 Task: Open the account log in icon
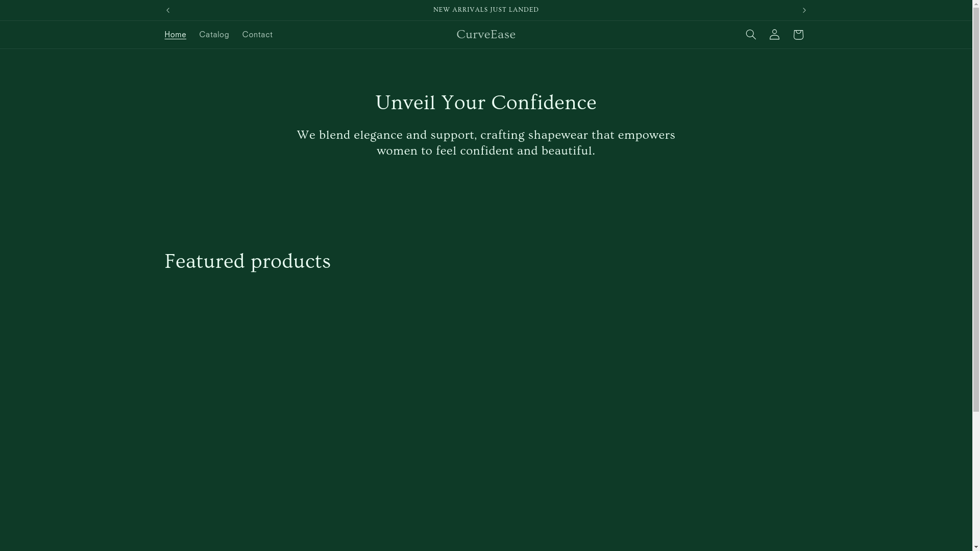click(x=774, y=35)
